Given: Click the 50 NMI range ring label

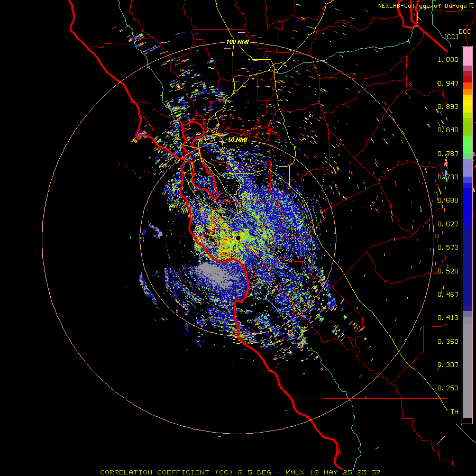Looking at the screenshot, I should pyautogui.click(x=237, y=140).
